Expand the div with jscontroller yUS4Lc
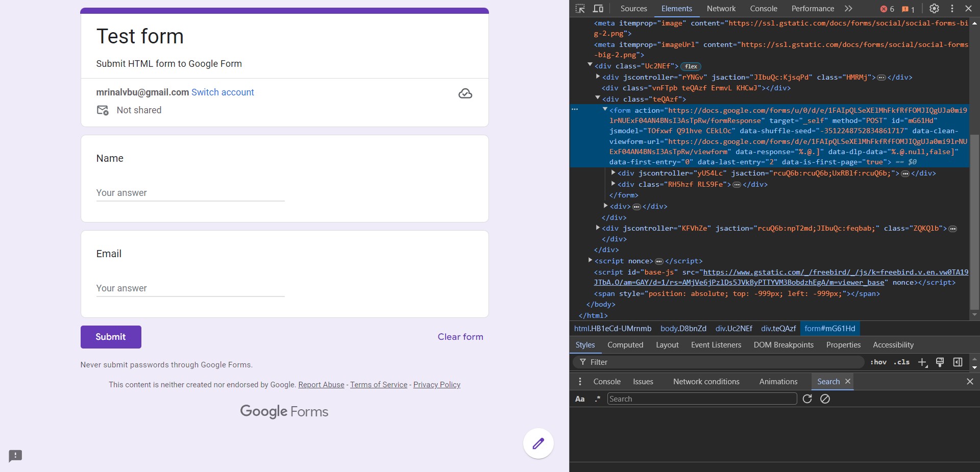Viewport: 980px width, 472px height. (x=613, y=173)
